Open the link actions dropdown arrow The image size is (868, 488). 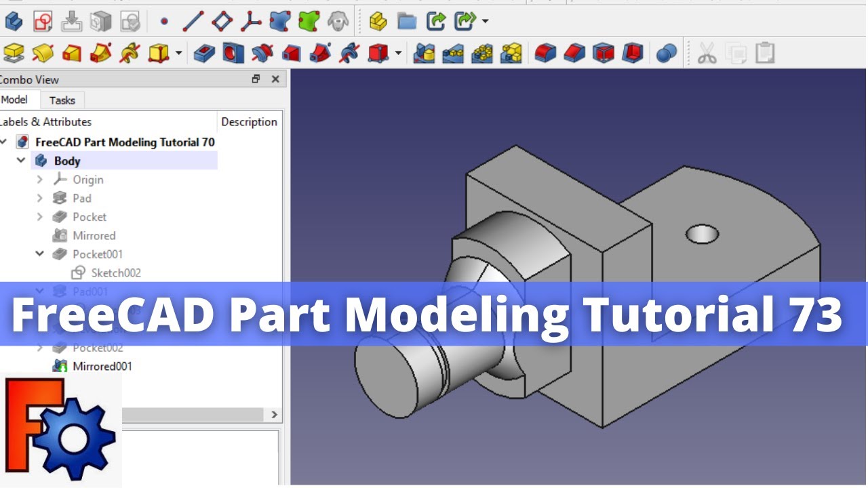point(484,22)
